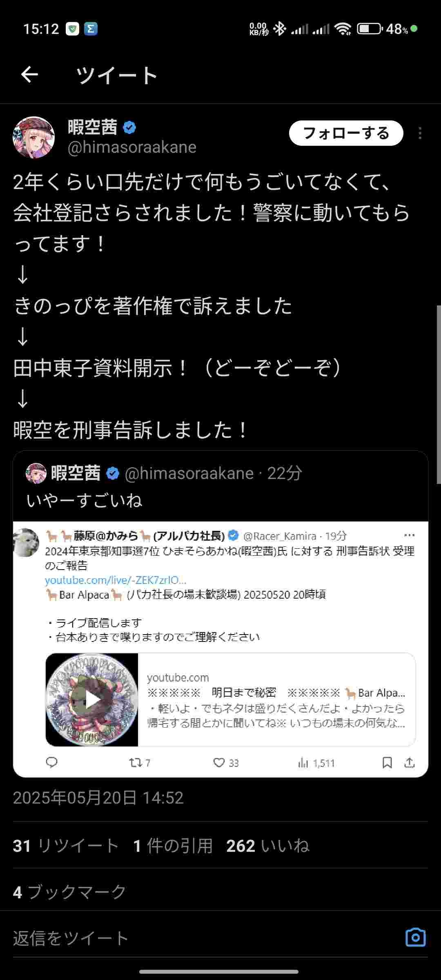Image resolution: width=441 pixels, height=980 pixels.
Task: Open the youtube.com/live link in quoted tweet
Action: click(116, 580)
